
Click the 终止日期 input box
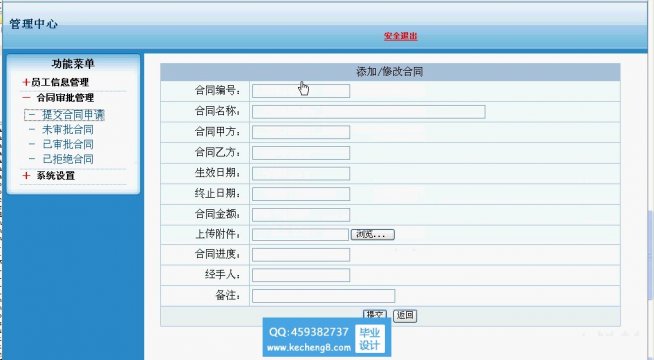coord(301,194)
